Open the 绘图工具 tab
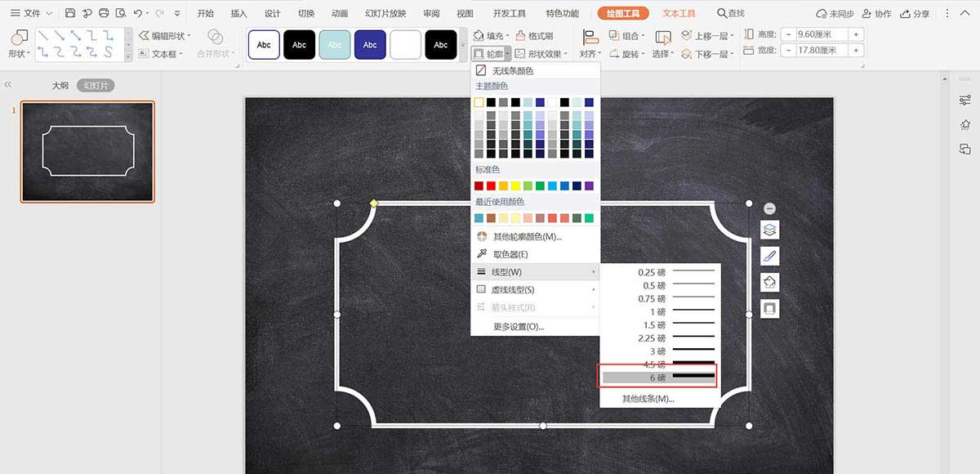 click(623, 13)
